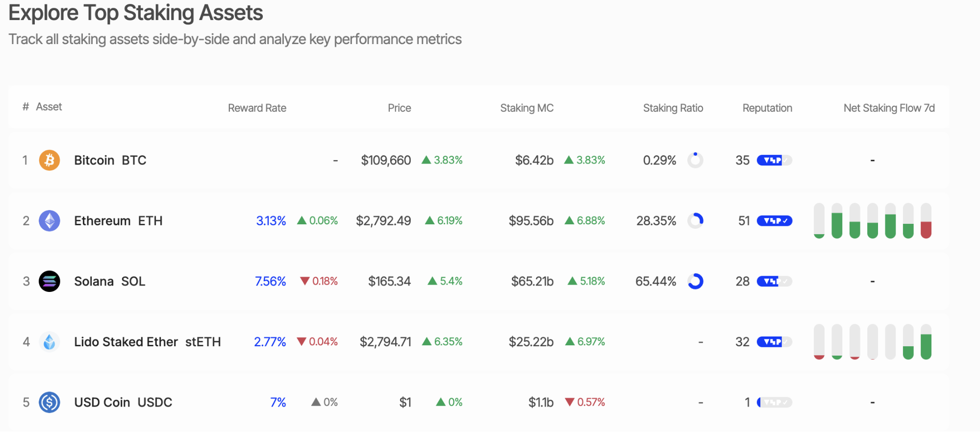Click the Price column header
This screenshot has height=432, width=980.
tap(399, 108)
